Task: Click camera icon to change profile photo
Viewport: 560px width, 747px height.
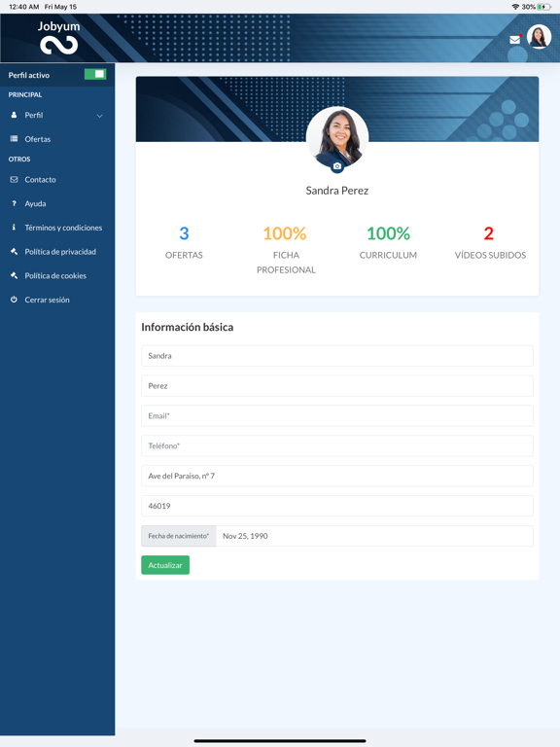Action: tap(337, 166)
